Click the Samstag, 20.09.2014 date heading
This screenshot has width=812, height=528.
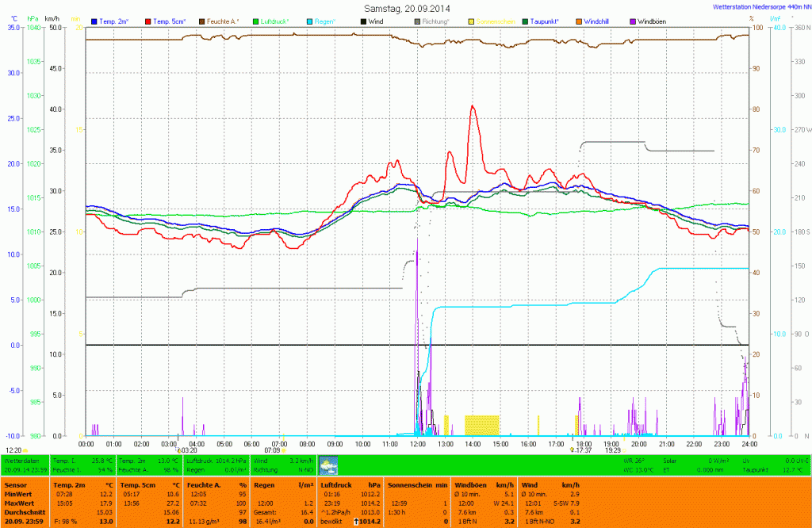point(404,7)
